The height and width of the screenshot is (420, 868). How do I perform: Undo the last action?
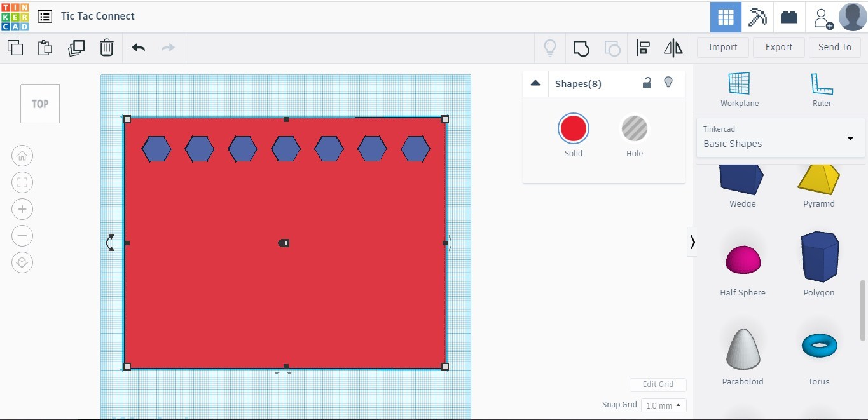[x=137, y=47]
